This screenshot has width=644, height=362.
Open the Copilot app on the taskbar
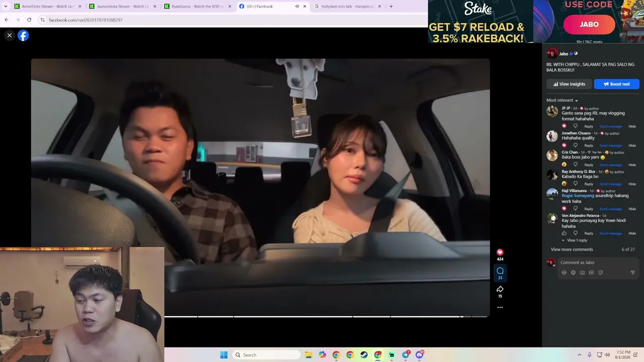(323, 355)
